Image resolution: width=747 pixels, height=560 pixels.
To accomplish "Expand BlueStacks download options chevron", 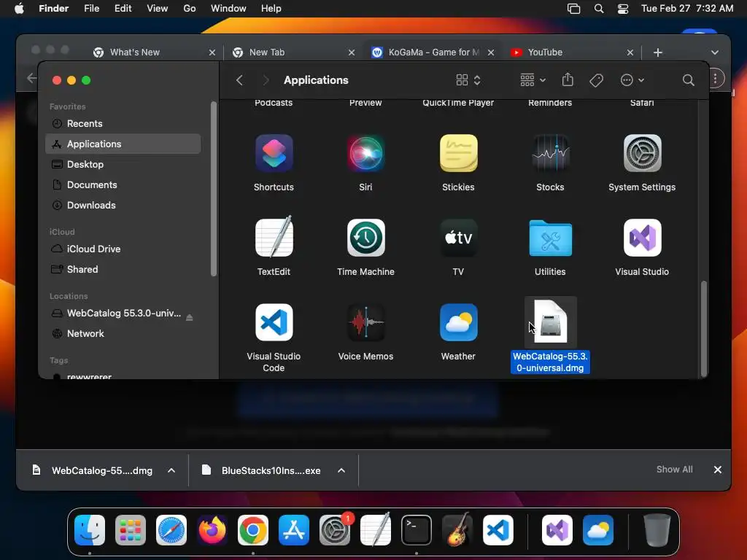I will click(x=341, y=470).
